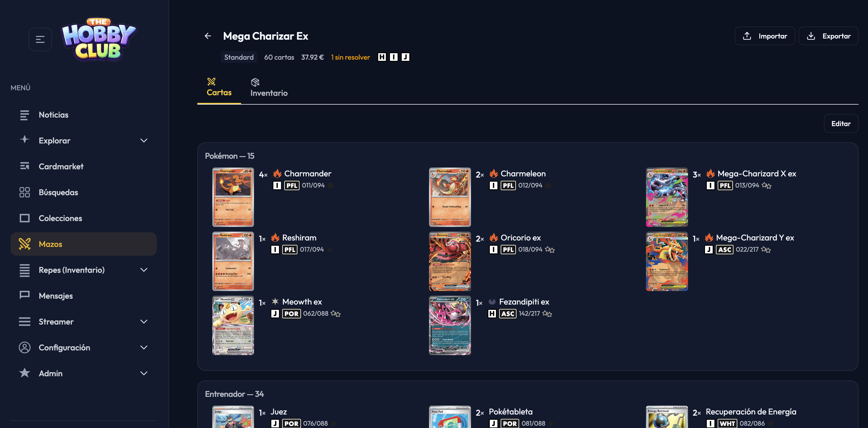This screenshot has height=428, width=868.
Task: Open the Mega-Charizard X ex card image
Action: [667, 197]
